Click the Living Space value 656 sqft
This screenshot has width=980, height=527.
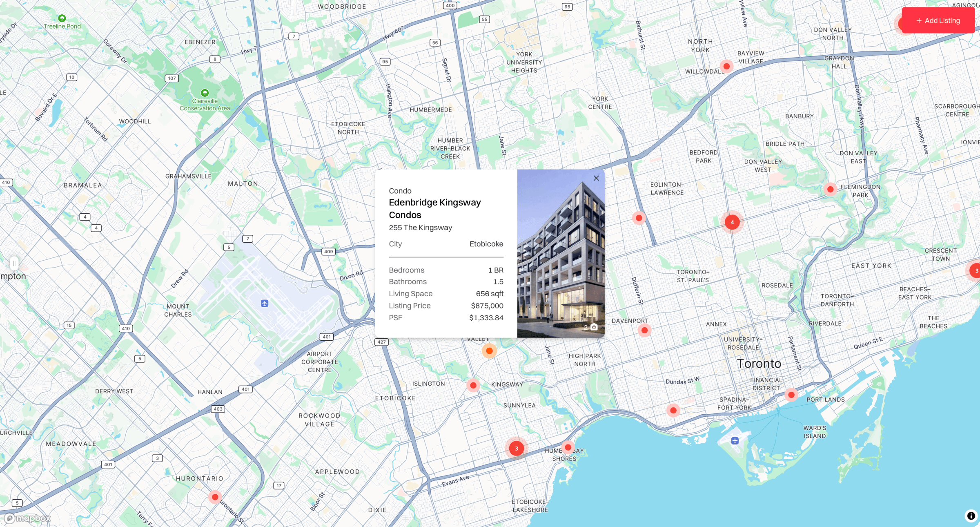490,294
